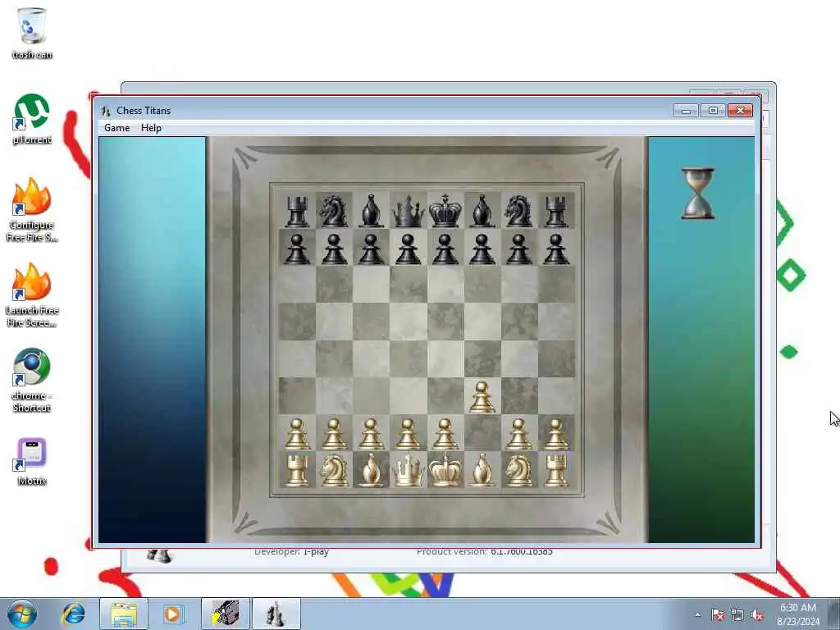The width and height of the screenshot is (840, 630).
Task: Open the trash can desktop icon
Action: point(32,33)
